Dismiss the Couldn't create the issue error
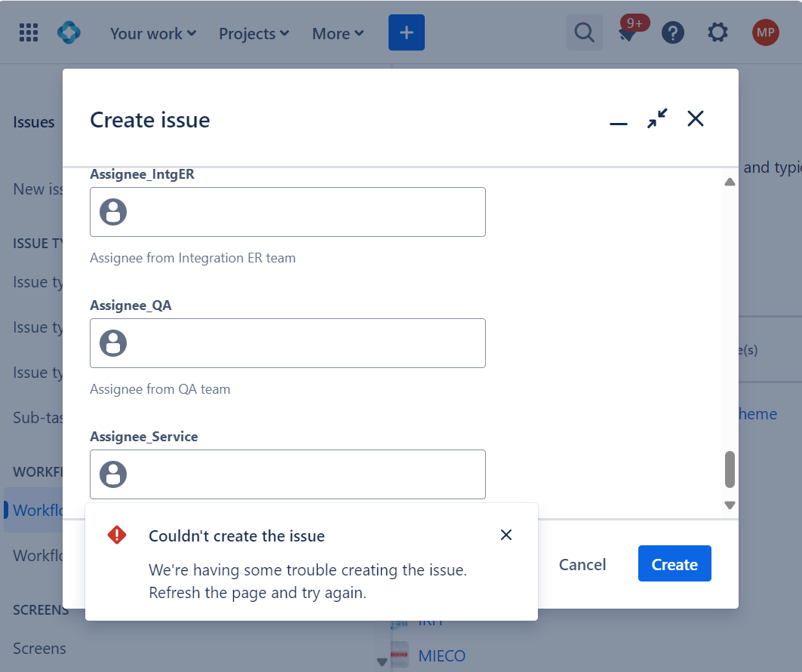Screen dimensions: 802x672 506,535
